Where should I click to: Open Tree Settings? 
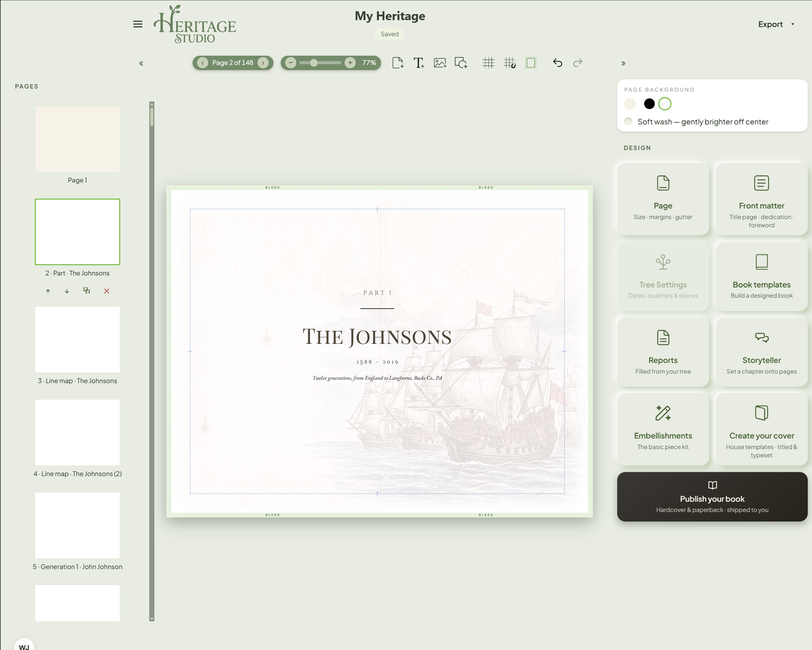coord(663,276)
